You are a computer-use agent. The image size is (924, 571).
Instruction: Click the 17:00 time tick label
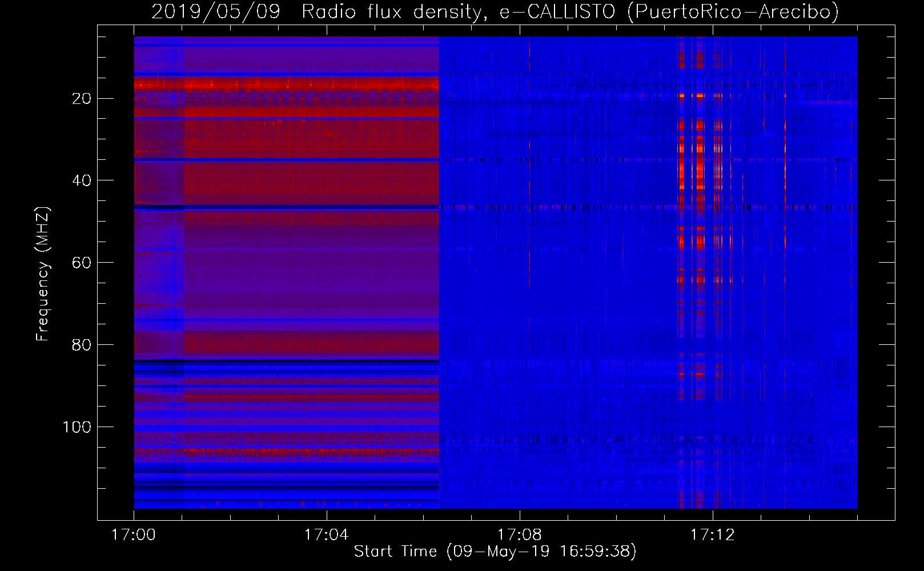pos(134,535)
